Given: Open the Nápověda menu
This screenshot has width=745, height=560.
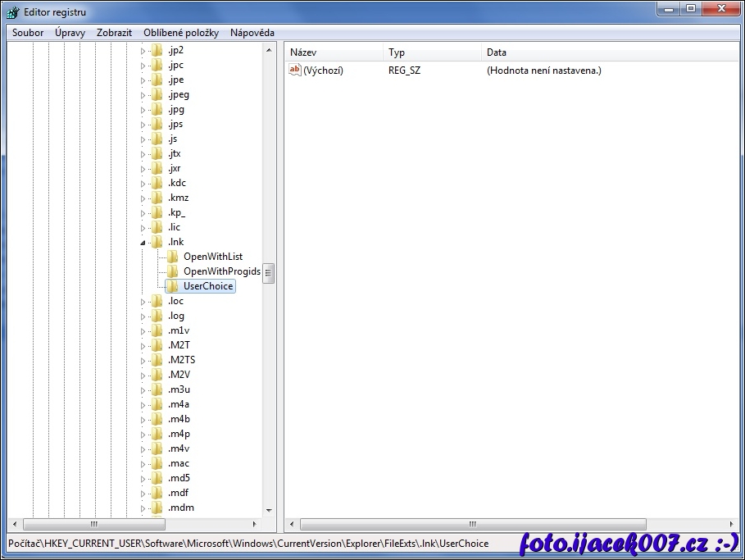Looking at the screenshot, I should tap(252, 33).
